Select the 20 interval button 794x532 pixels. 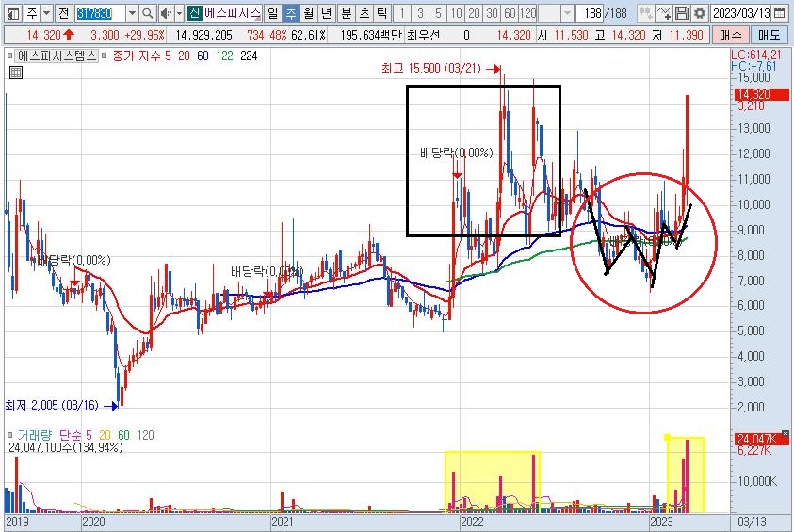coord(474,13)
